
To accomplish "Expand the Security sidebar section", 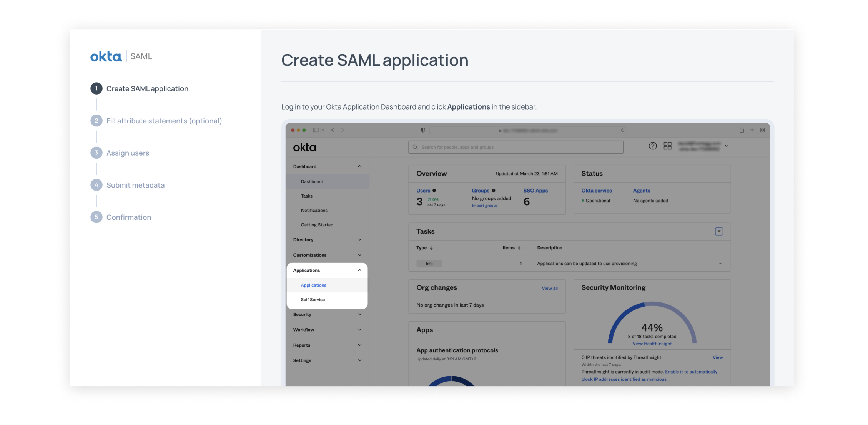I will [x=359, y=314].
